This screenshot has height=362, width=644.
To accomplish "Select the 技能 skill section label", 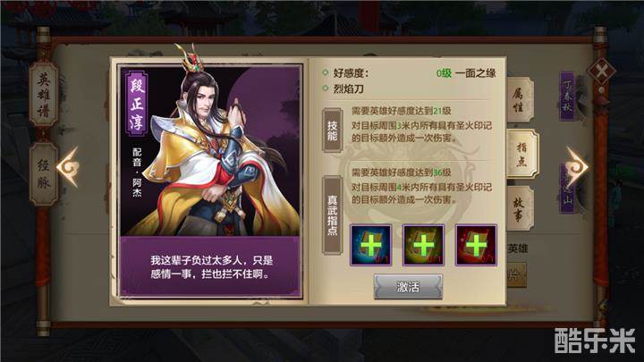I will [x=332, y=130].
